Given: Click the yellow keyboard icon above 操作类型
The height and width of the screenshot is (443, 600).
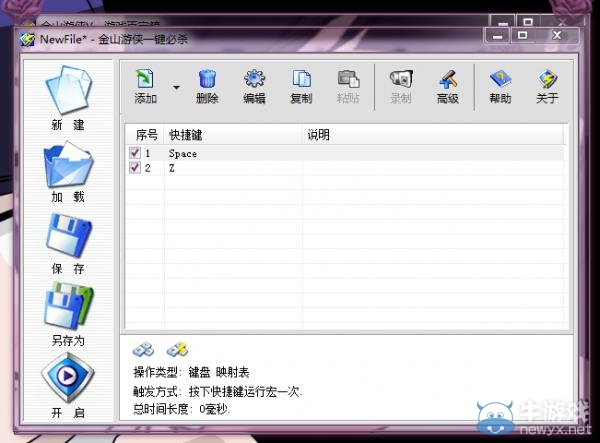Looking at the screenshot, I should point(177,349).
